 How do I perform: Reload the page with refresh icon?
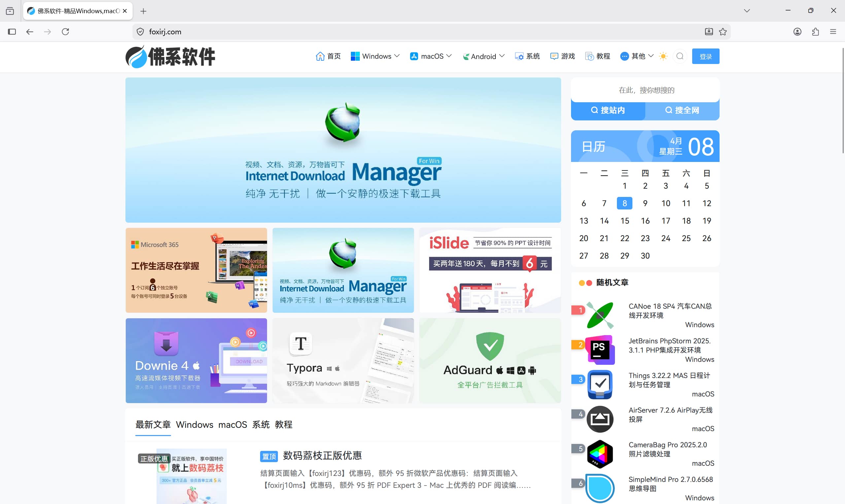(x=65, y=32)
